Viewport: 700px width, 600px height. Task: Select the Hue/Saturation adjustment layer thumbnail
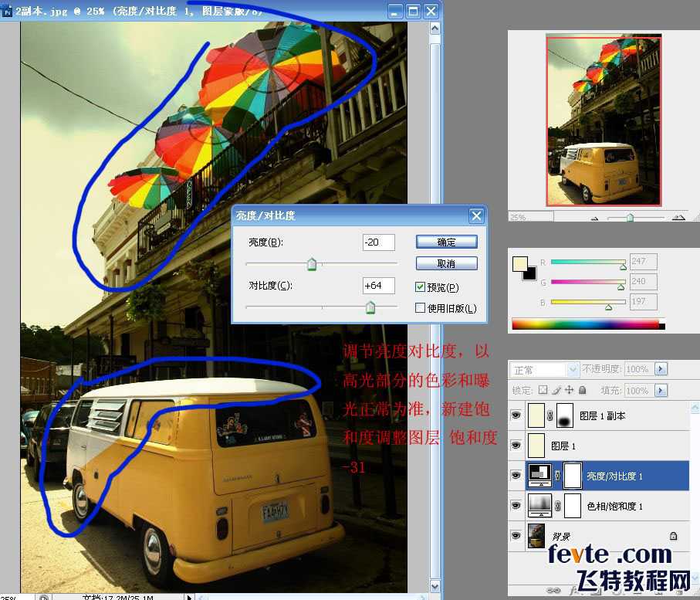[x=539, y=506]
